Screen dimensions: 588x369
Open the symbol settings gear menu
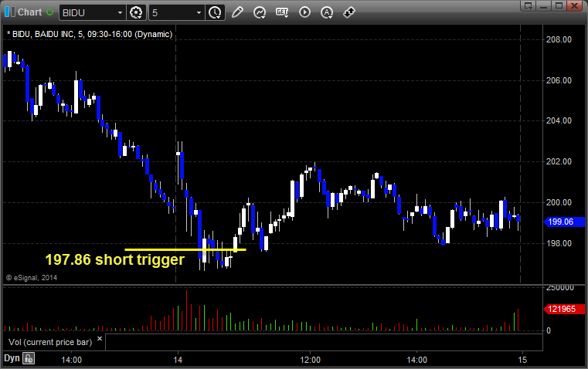136,12
